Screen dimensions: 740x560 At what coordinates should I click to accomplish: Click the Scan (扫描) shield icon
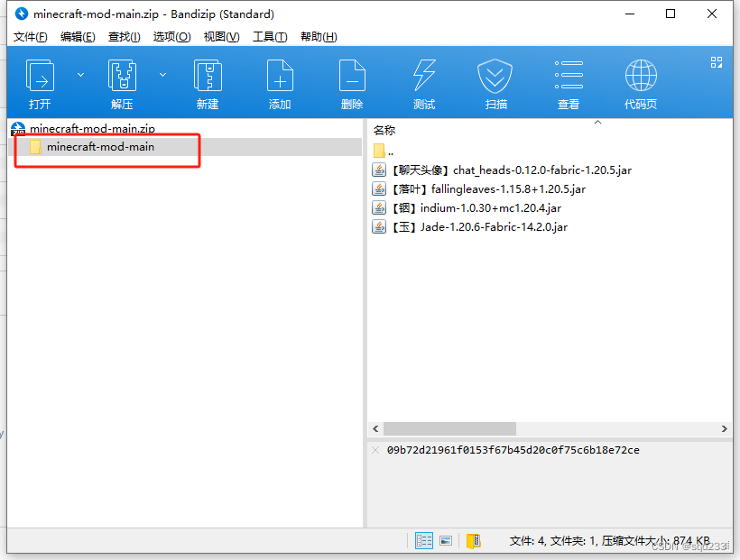tap(495, 76)
